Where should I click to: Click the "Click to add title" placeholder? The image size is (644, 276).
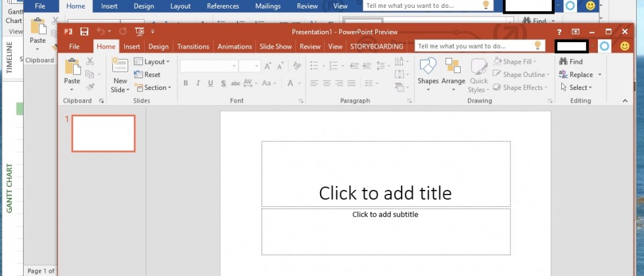click(386, 175)
